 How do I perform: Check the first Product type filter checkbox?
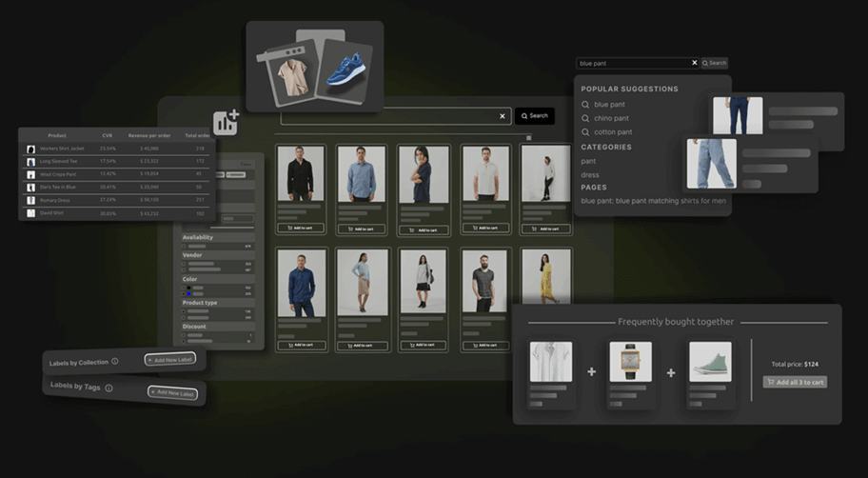pyautogui.click(x=185, y=311)
